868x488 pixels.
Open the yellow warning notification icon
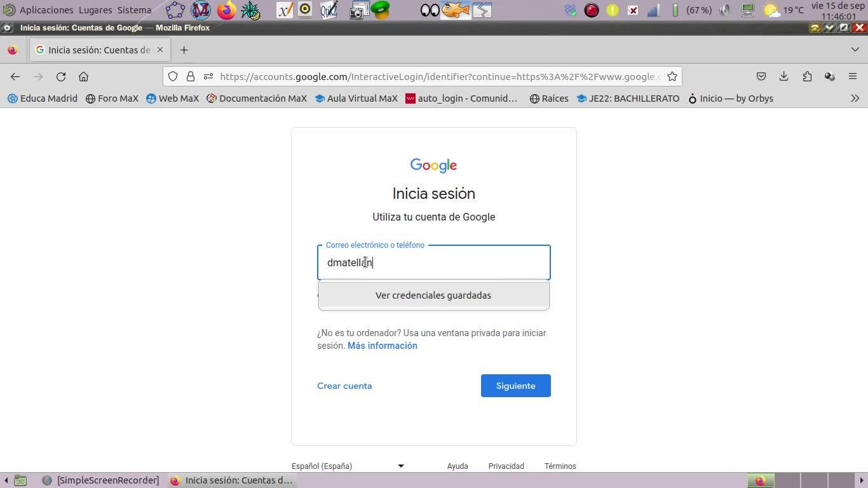[x=613, y=10]
